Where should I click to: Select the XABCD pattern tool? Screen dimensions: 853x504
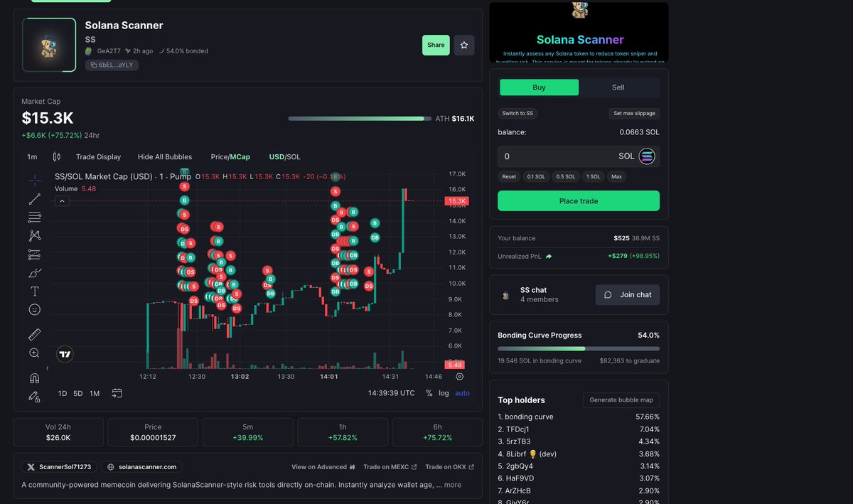click(34, 236)
